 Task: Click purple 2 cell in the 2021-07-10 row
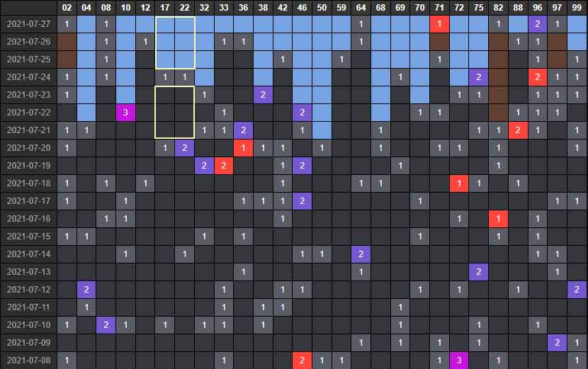coord(106,324)
